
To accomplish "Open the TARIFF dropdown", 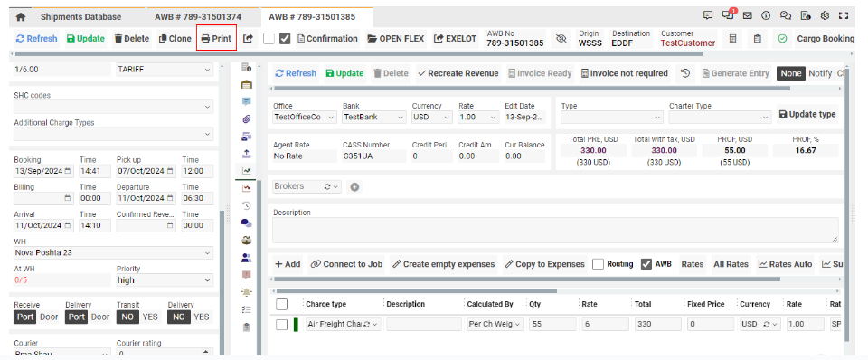I will pos(164,70).
